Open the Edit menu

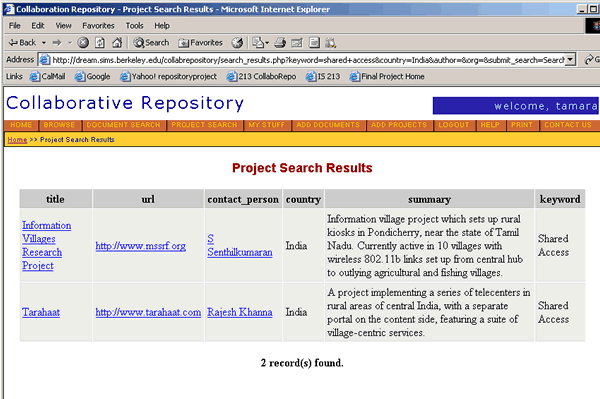click(x=38, y=26)
